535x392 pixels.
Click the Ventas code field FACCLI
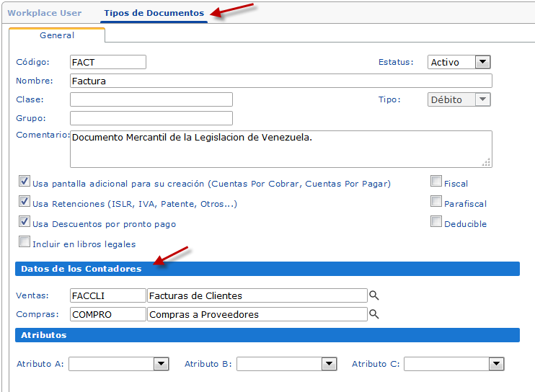pyautogui.click(x=108, y=295)
